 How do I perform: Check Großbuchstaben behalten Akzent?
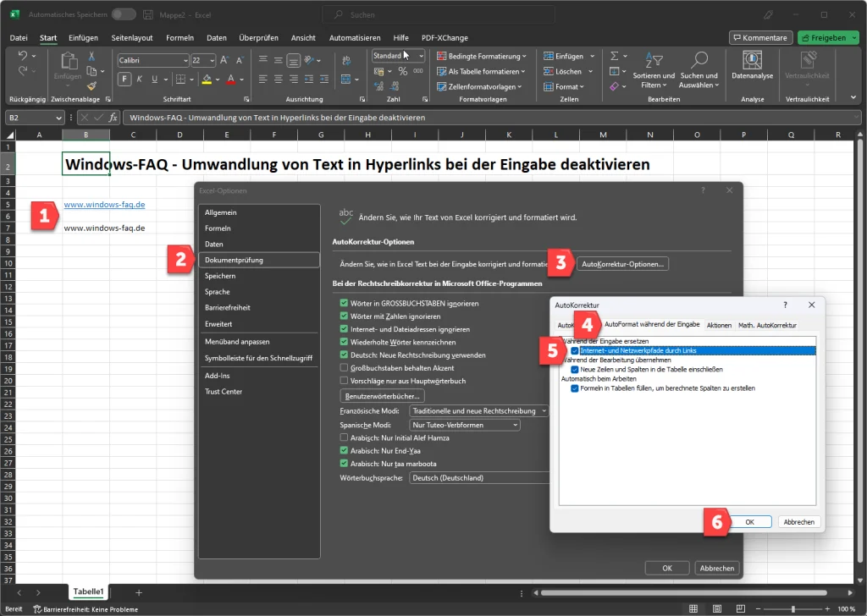(x=344, y=367)
